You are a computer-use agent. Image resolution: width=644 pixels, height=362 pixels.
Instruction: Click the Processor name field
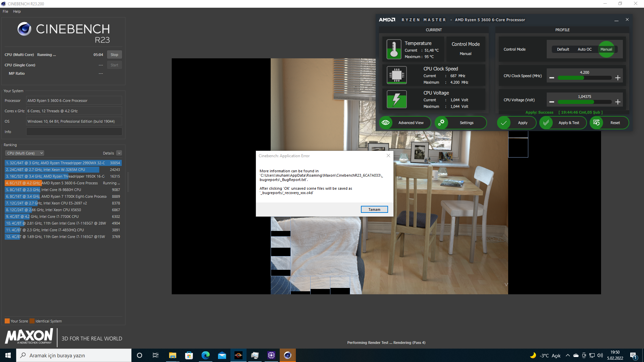click(x=74, y=101)
